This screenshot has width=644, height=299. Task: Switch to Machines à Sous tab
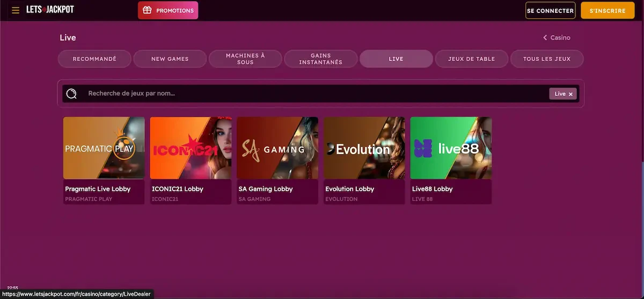[x=245, y=59]
